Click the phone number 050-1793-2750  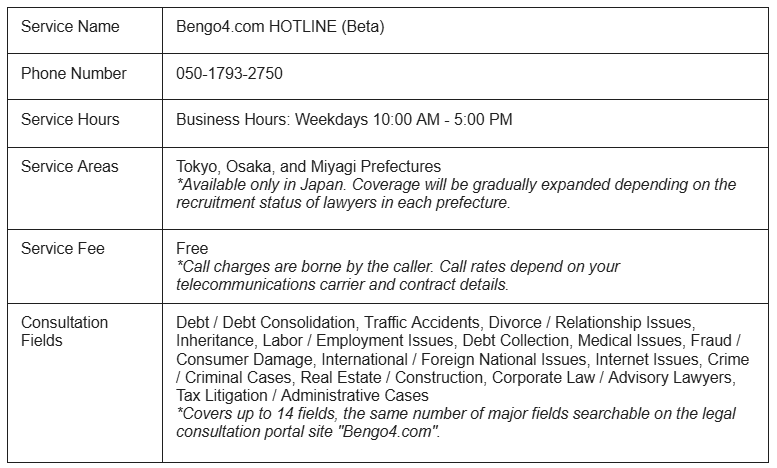[x=231, y=73]
